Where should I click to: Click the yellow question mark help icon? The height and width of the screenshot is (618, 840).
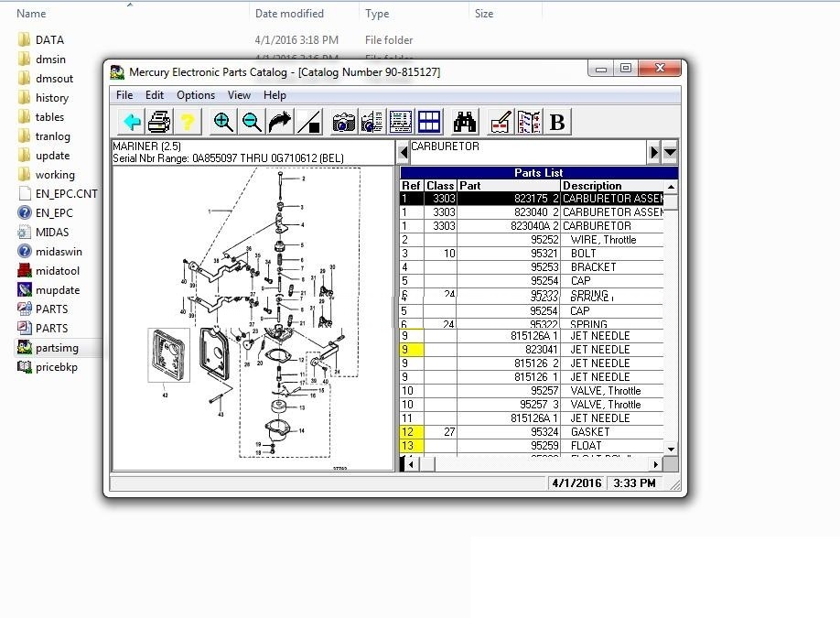(187, 122)
